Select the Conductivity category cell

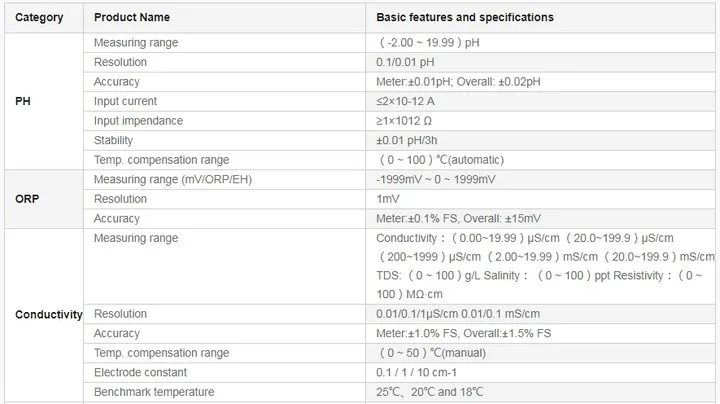tap(48, 314)
